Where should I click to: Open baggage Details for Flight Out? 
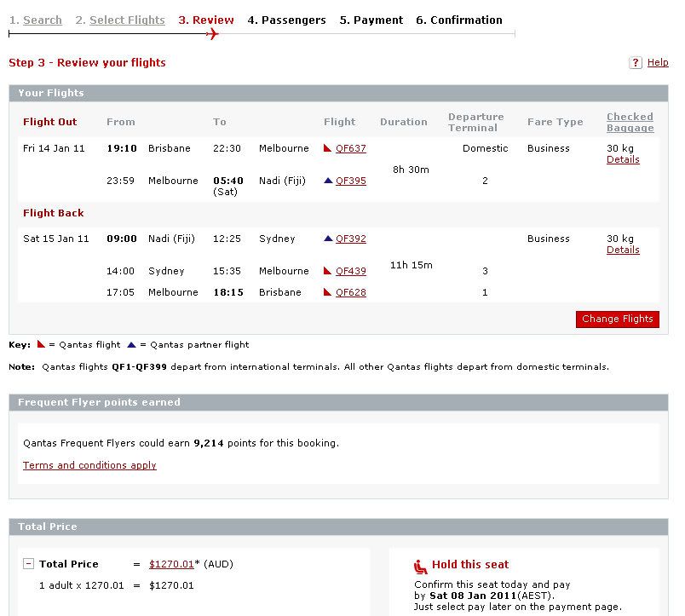coord(623,159)
